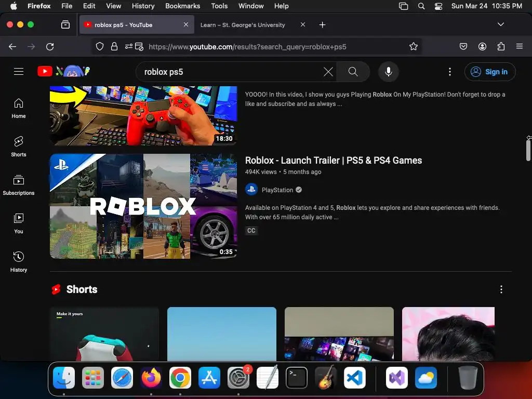
Task: Open the You section in sidebar
Action: click(x=19, y=223)
